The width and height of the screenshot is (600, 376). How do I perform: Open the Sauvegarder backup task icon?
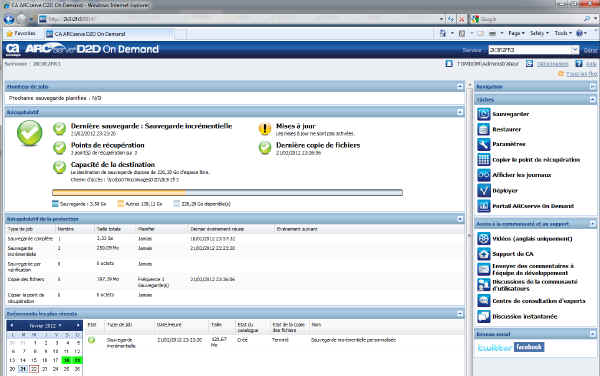484,114
